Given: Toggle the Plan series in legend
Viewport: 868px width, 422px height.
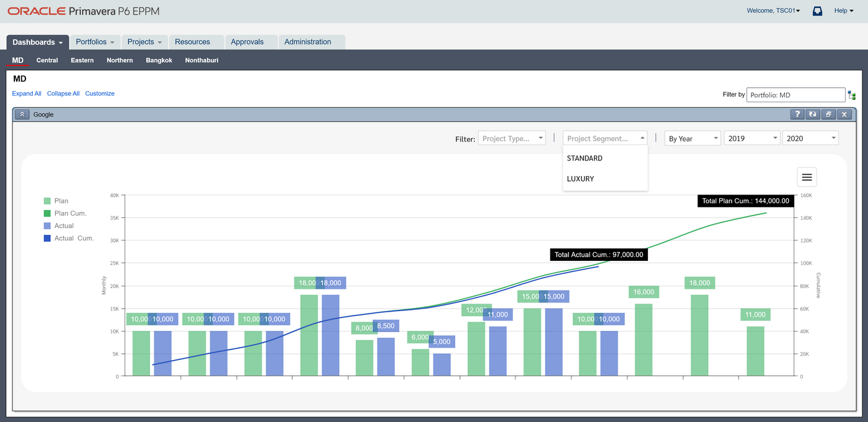Looking at the screenshot, I should coord(61,201).
